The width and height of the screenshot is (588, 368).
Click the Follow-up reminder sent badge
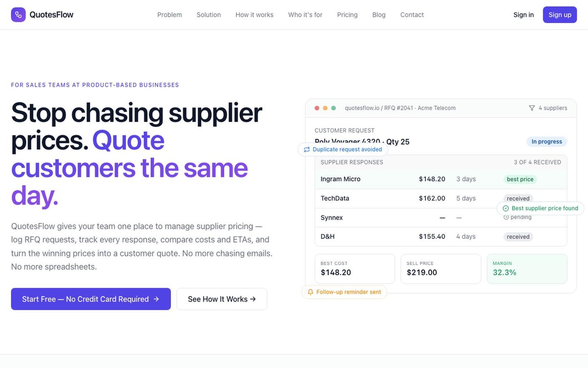(344, 292)
